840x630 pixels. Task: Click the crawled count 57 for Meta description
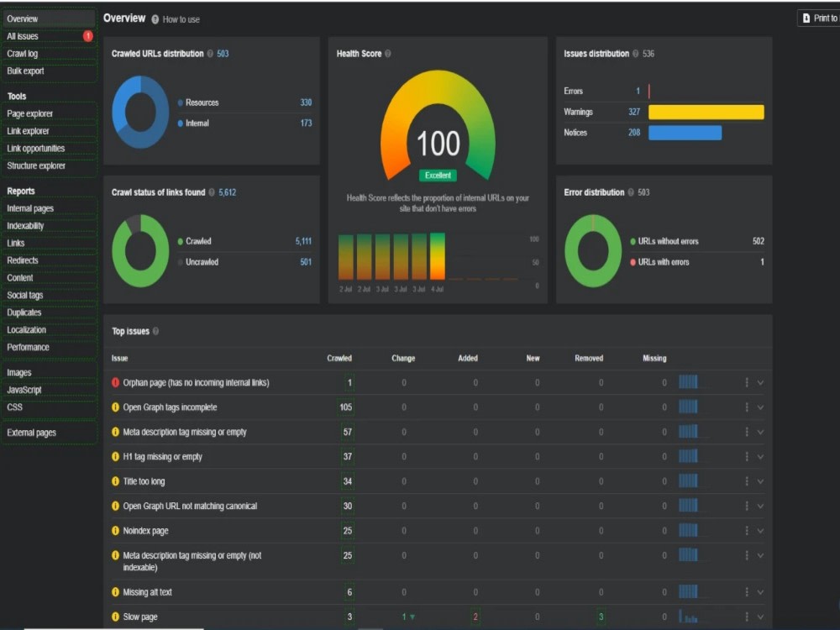coord(348,432)
